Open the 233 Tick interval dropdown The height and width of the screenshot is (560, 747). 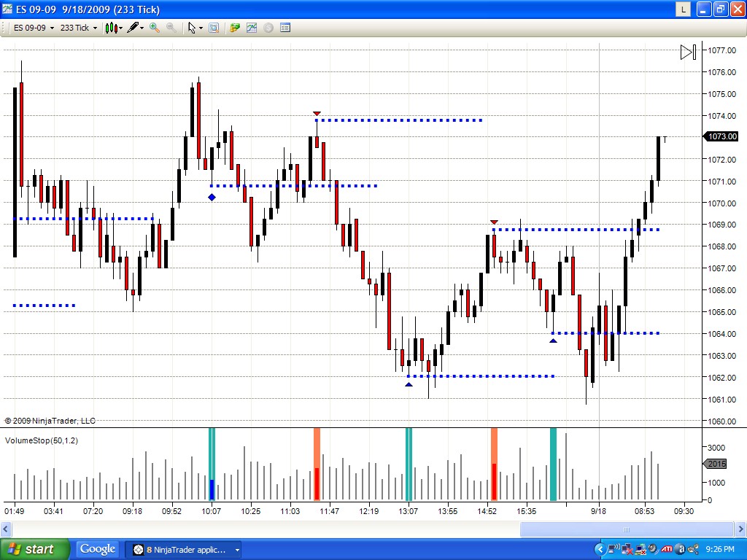(x=79, y=28)
